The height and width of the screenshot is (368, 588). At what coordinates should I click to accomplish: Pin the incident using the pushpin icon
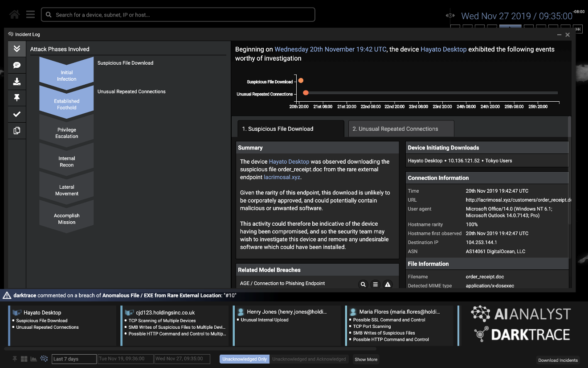coord(17,98)
